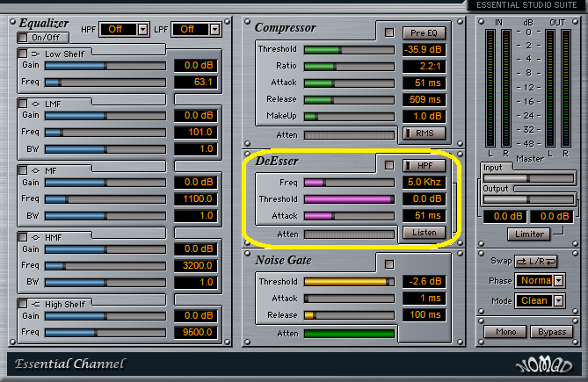Viewport: 588px width, 382px height.
Task: Open the Phase dropdown arrow
Action: (559, 280)
